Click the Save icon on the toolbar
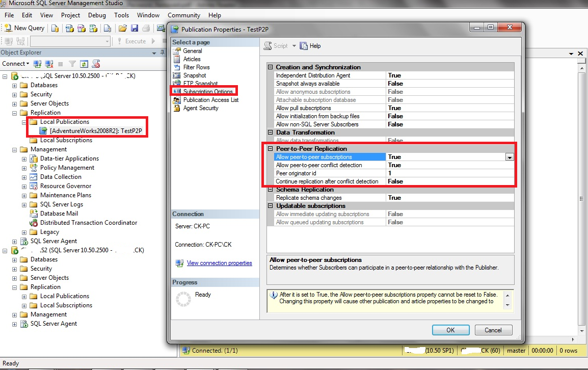 click(135, 28)
